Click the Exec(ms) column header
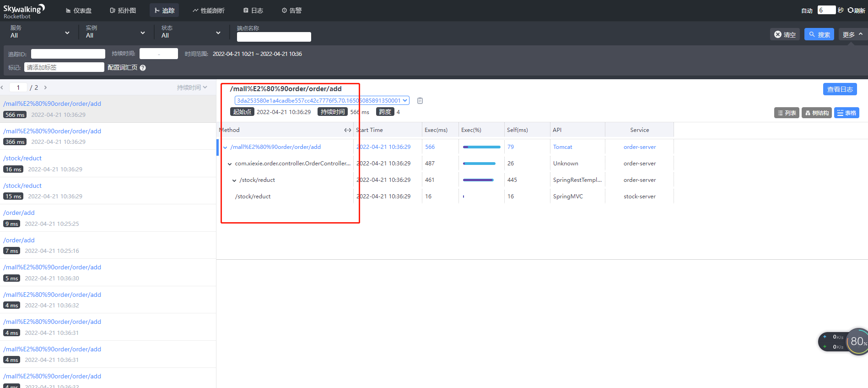The width and height of the screenshot is (868, 388). tap(436, 130)
